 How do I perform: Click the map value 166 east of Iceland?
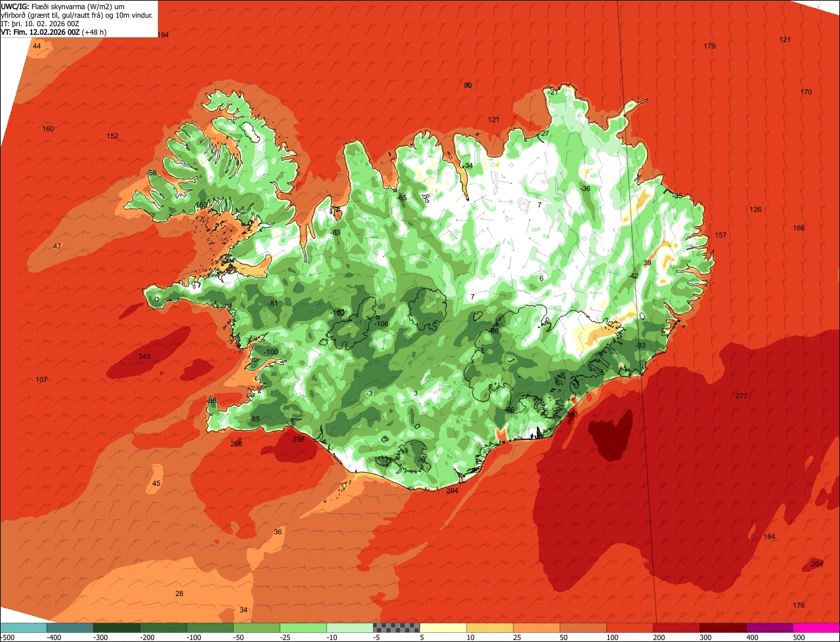point(799,228)
